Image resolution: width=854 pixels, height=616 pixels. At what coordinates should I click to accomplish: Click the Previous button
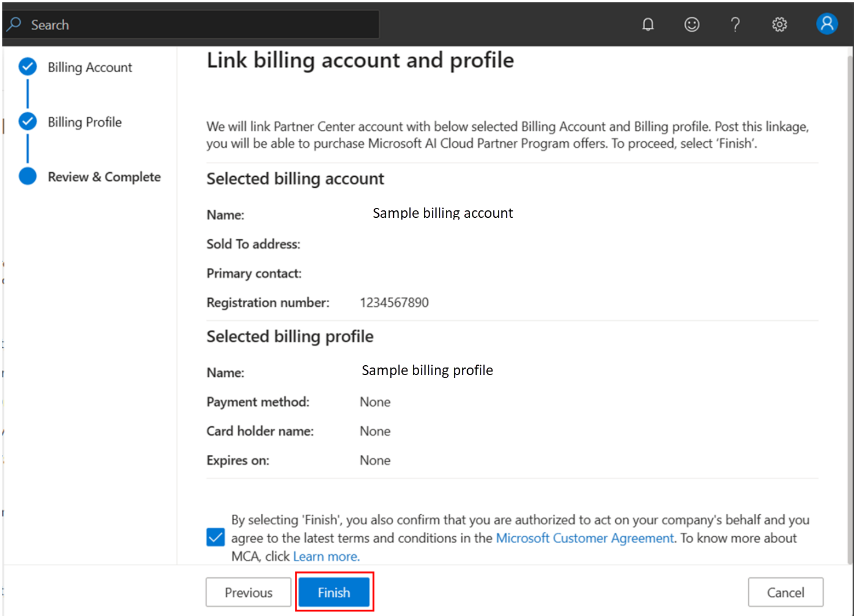[248, 592]
